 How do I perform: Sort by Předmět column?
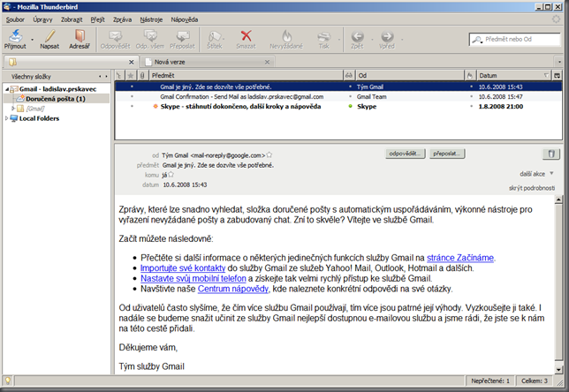[x=246, y=75]
